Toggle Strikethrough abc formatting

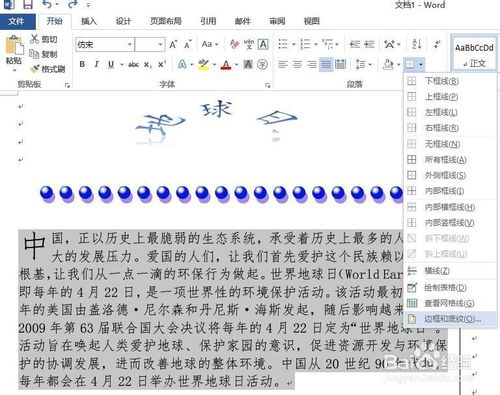pyautogui.click(x=133, y=64)
